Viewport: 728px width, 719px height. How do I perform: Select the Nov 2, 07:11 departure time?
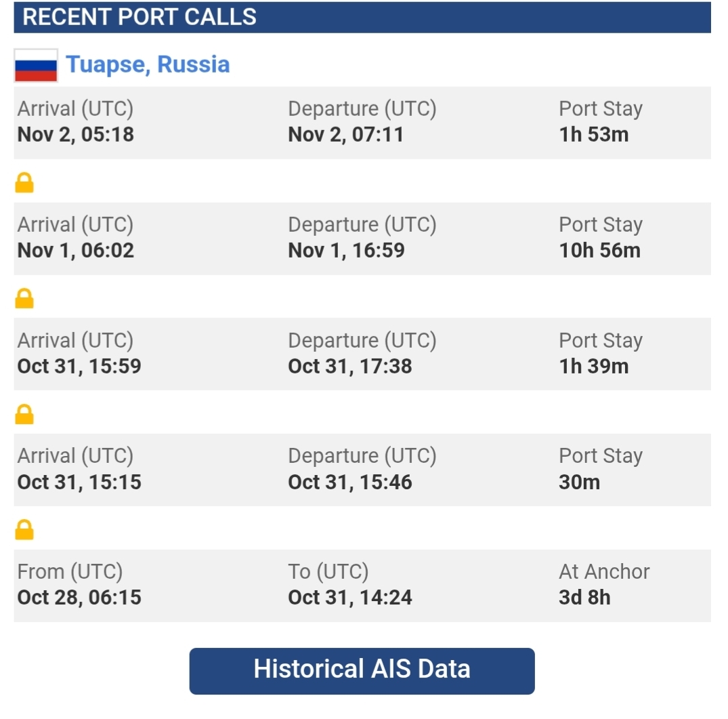tap(345, 134)
